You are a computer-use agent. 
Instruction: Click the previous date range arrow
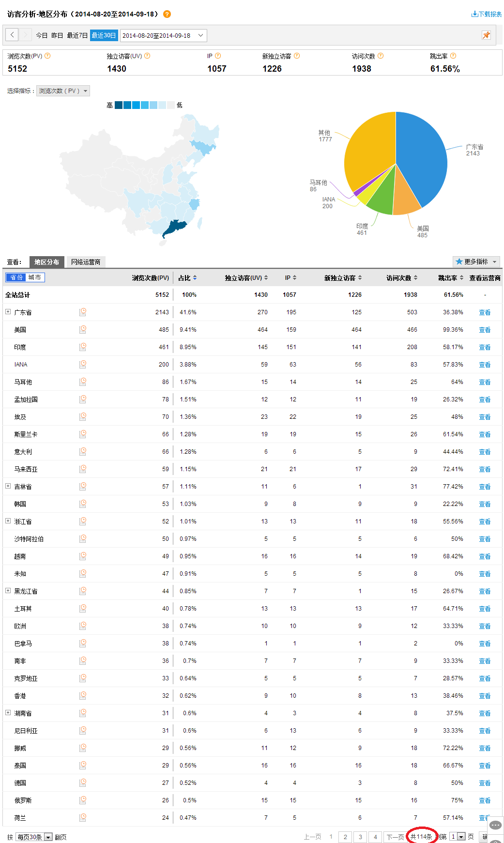click(12, 35)
